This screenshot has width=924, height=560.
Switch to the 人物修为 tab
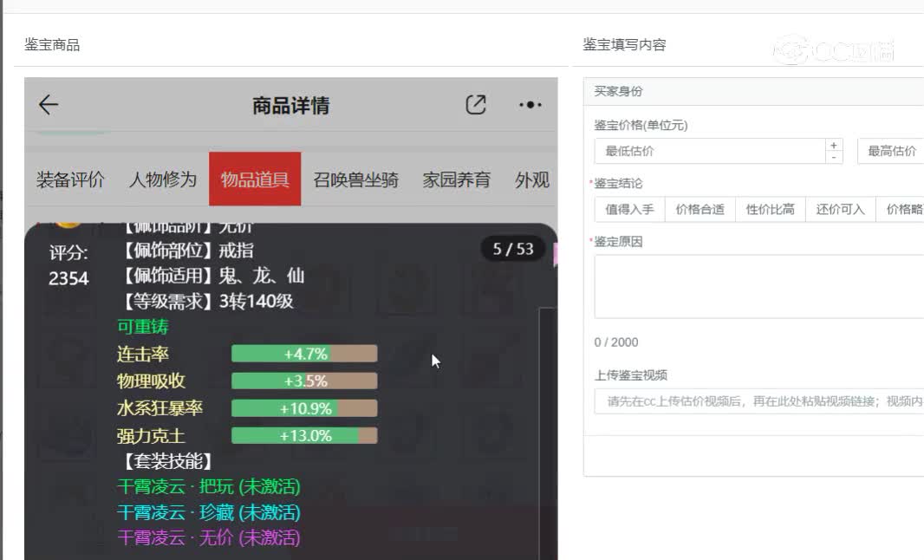coord(163,179)
